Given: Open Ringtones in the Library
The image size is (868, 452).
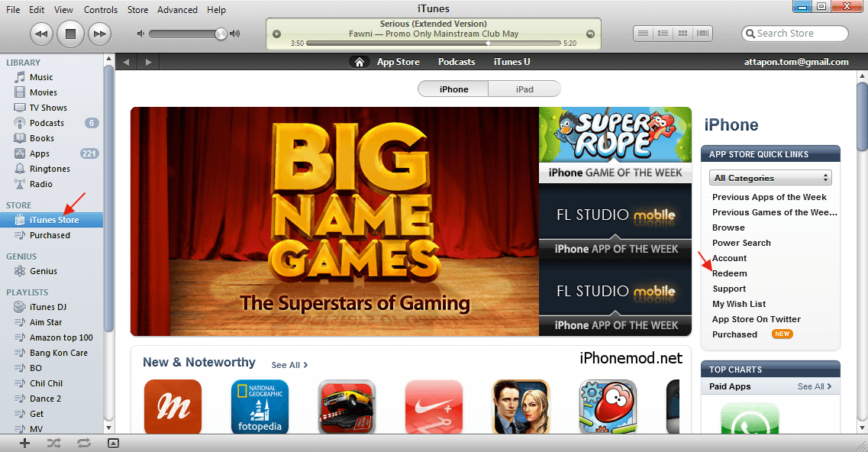Looking at the screenshot, I should click(51, 169).
